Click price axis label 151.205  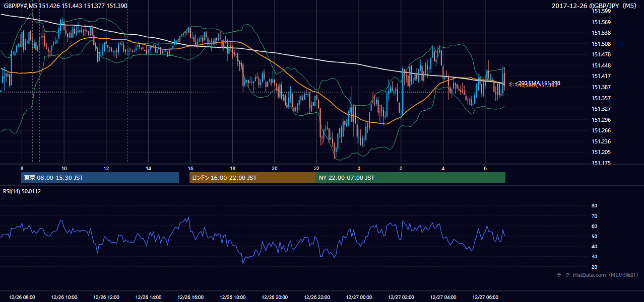click(601, 152)
